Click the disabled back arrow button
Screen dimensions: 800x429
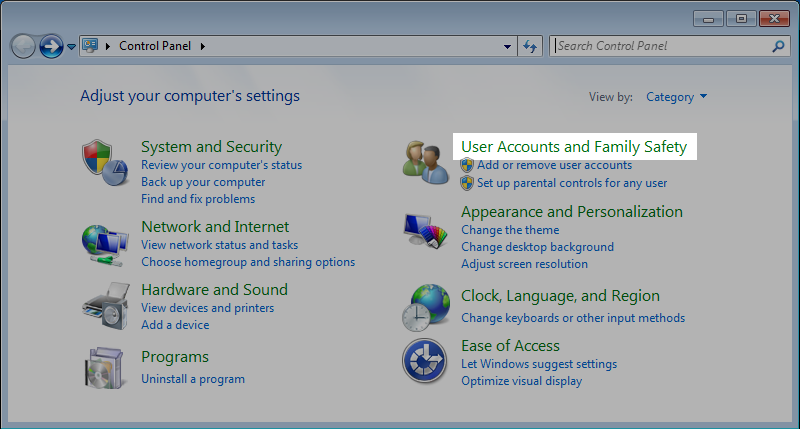click(23, 46)
